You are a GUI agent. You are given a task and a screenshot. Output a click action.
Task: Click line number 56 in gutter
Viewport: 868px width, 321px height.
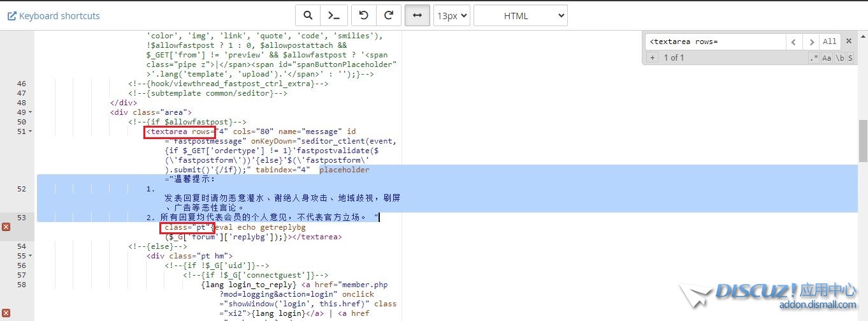pos(22,265)
